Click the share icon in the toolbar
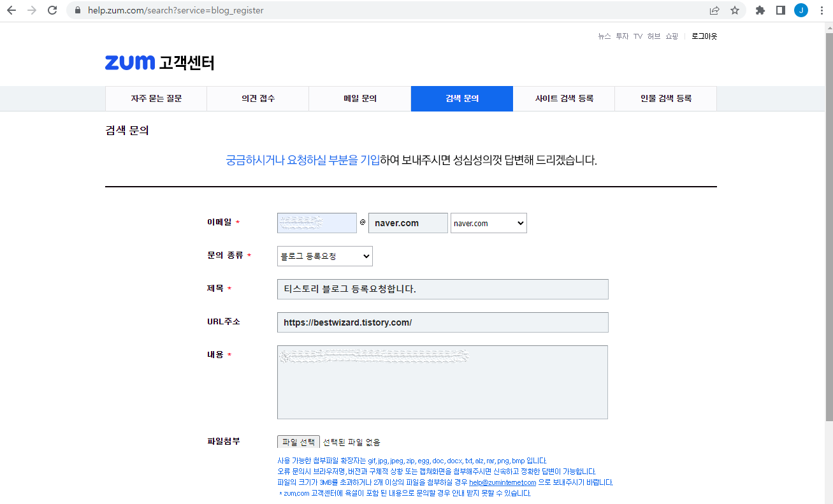833x504 pixels. [x=714, y=10]
